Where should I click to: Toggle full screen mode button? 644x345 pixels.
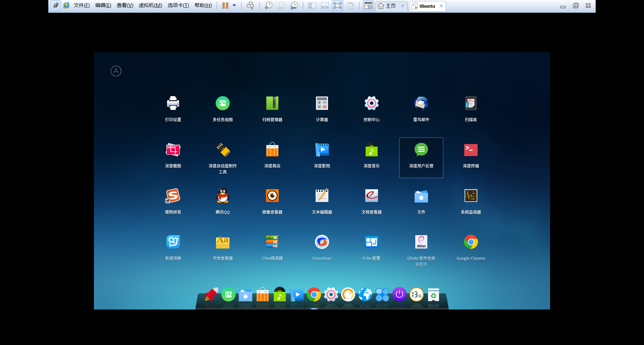[x=337, y=5]
